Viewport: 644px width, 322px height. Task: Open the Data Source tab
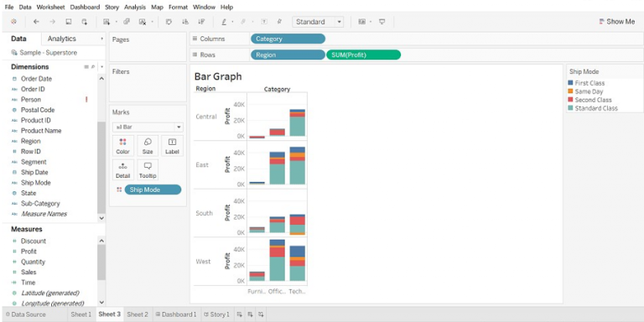[x=26, y=314]
